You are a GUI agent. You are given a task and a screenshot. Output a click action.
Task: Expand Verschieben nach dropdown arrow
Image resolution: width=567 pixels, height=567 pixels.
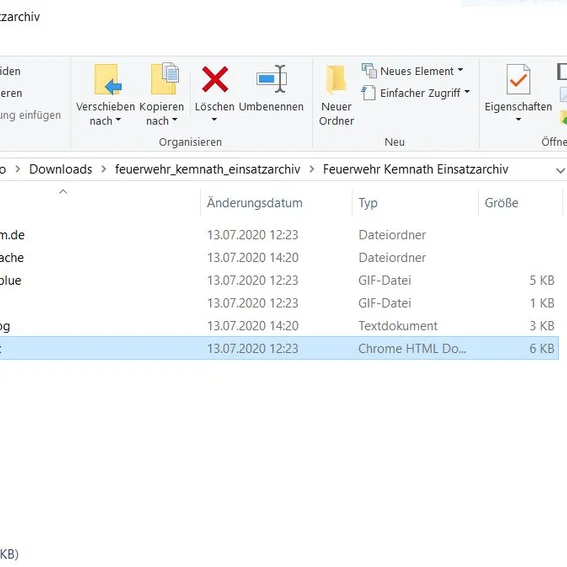click(118, 119)
